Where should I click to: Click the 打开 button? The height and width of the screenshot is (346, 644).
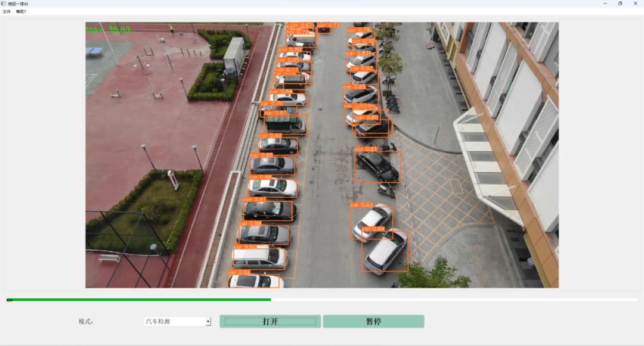tap(270, 322)
